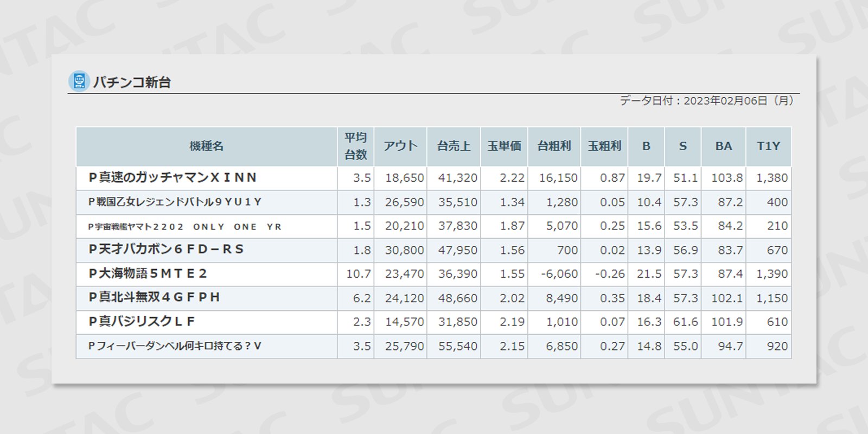Click the 玉粗利 value 0.35
Viewport: 868px width, 434px height.
click(612, 298)
